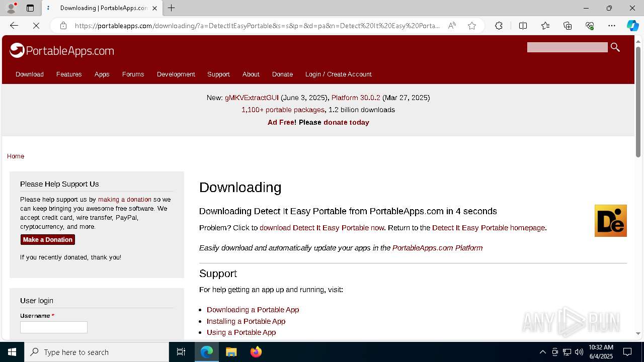
Task: Show hidden system tray icons
Action: pyautogui.click(x=542, y=352)
